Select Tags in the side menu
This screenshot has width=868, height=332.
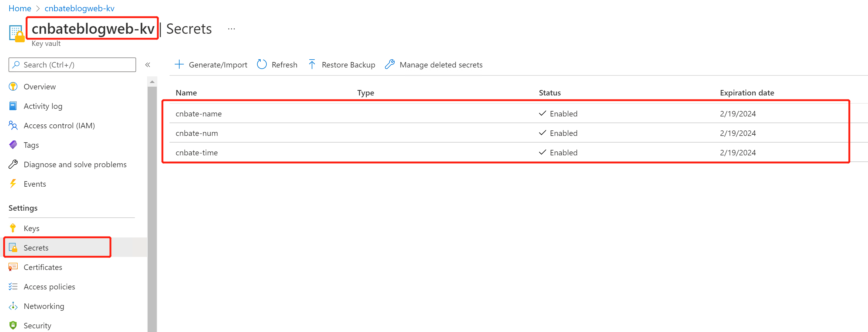tap(31, 145)
